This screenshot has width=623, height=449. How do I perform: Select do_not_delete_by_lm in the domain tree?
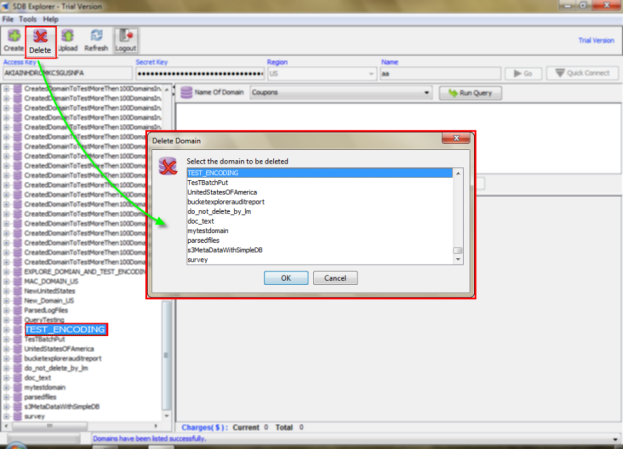[x=56, y=368]
